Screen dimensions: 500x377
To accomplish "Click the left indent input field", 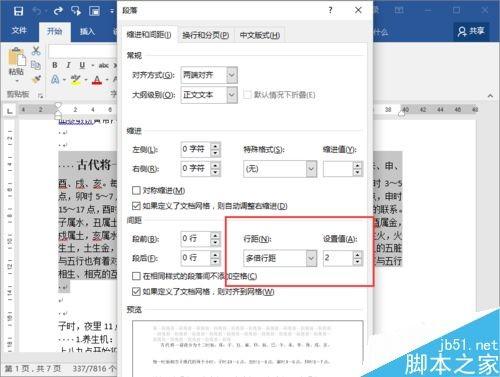I will (x=196, y=149).
